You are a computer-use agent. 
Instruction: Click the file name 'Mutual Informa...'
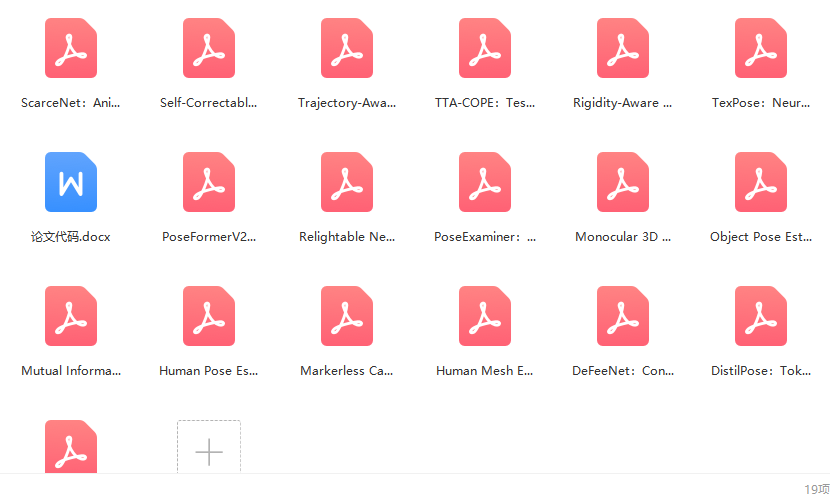pos(71,371)
